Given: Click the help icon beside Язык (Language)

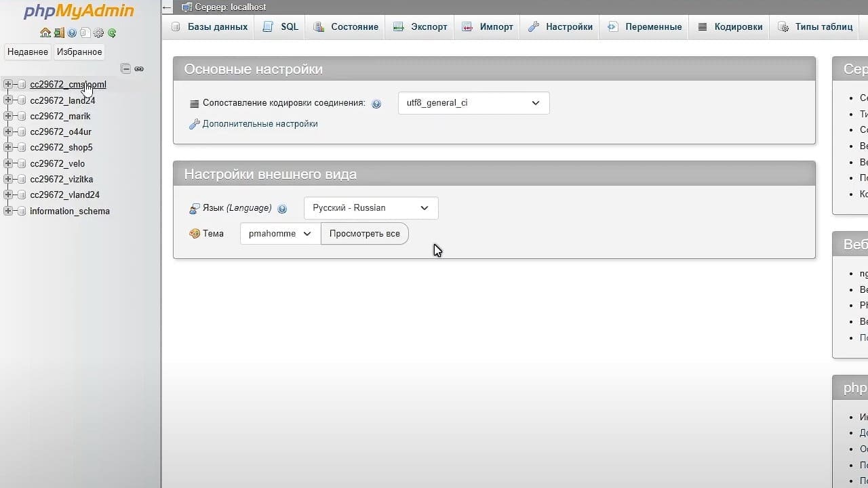Looking at the screenshot, I should click(x=282, y=209).
